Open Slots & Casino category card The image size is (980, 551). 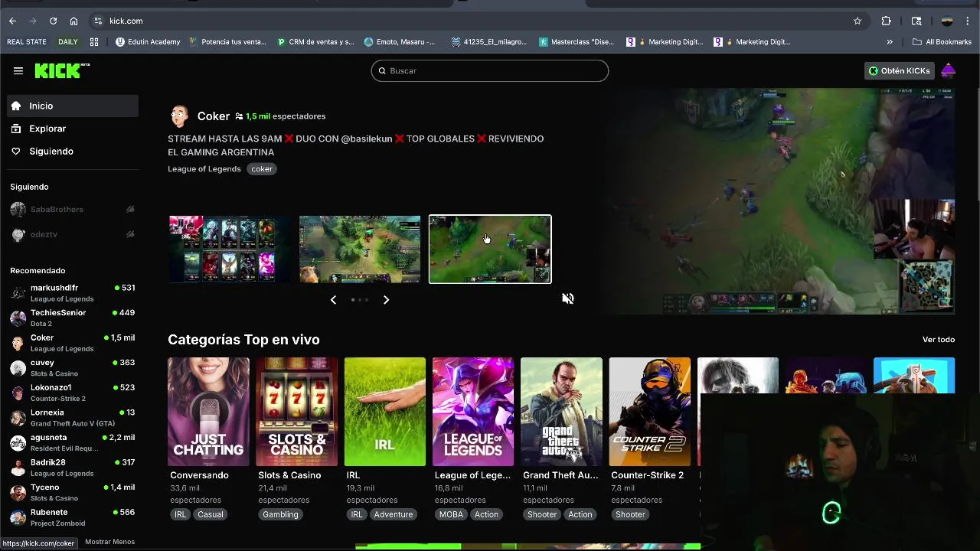click(x=297, y=412)
